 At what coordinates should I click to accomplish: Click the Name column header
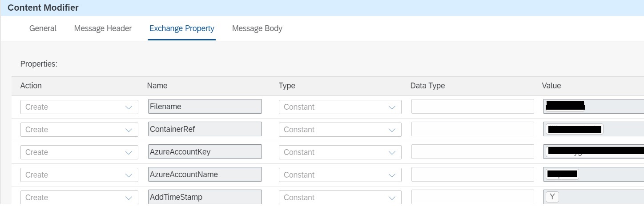[157, 86]
